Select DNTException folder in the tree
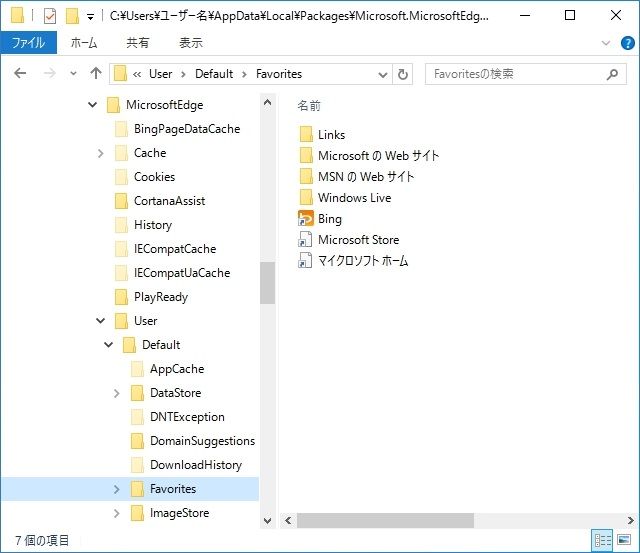Viewport: 640px width, 553px height. coord(187,417)
